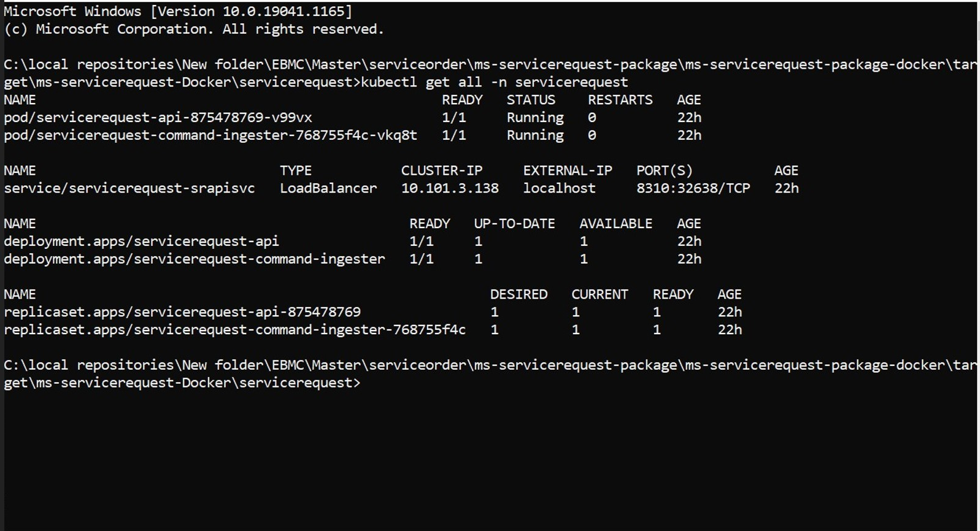Click the RESTARTS column header
This screenshot has width=980, height=531.
pos(620,100)
